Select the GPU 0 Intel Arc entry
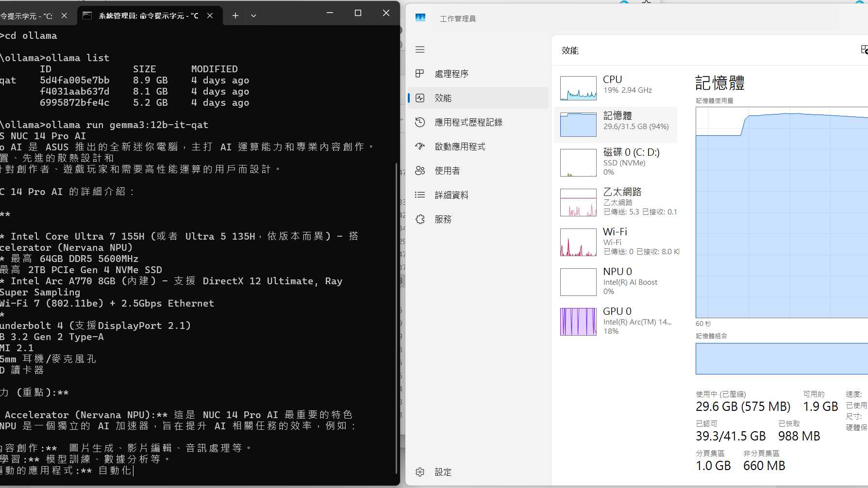The height and width of the screenshot is (488, 868). (616, 322)
